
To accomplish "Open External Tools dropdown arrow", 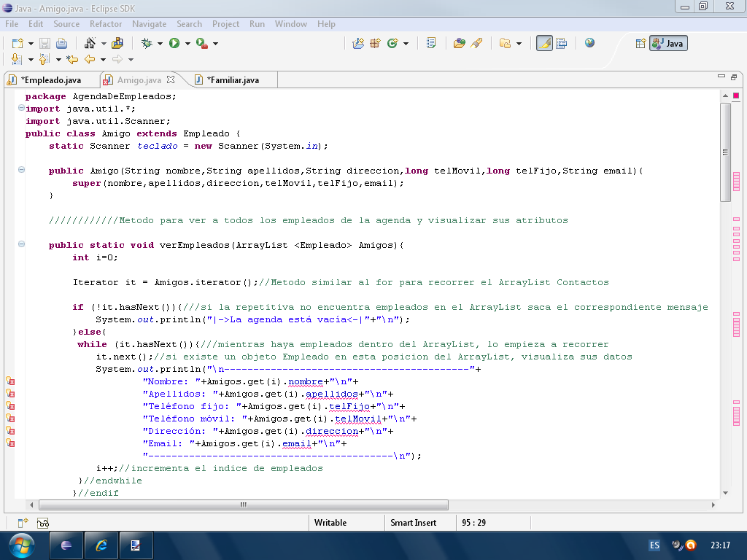I will [x=215, y=44].
